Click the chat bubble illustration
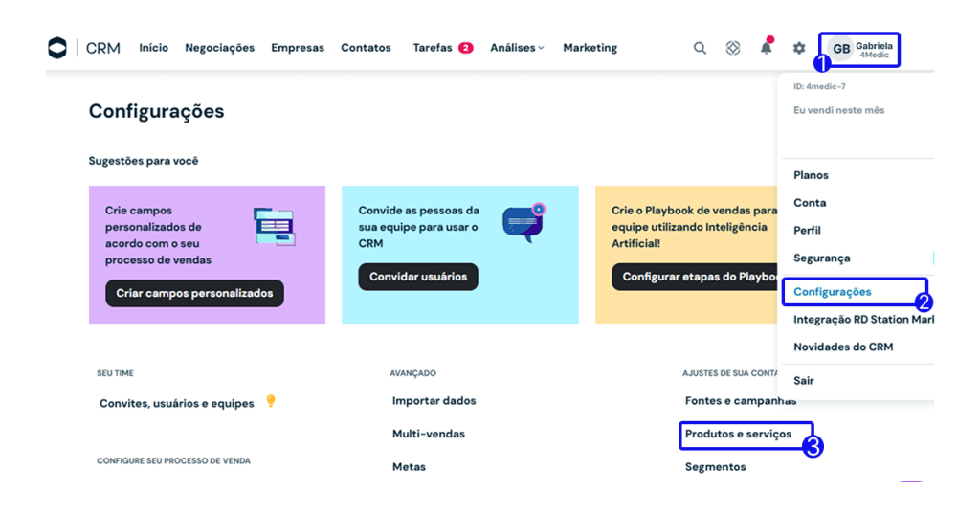This screenshot has width=980, height=515. coord(523,222)
